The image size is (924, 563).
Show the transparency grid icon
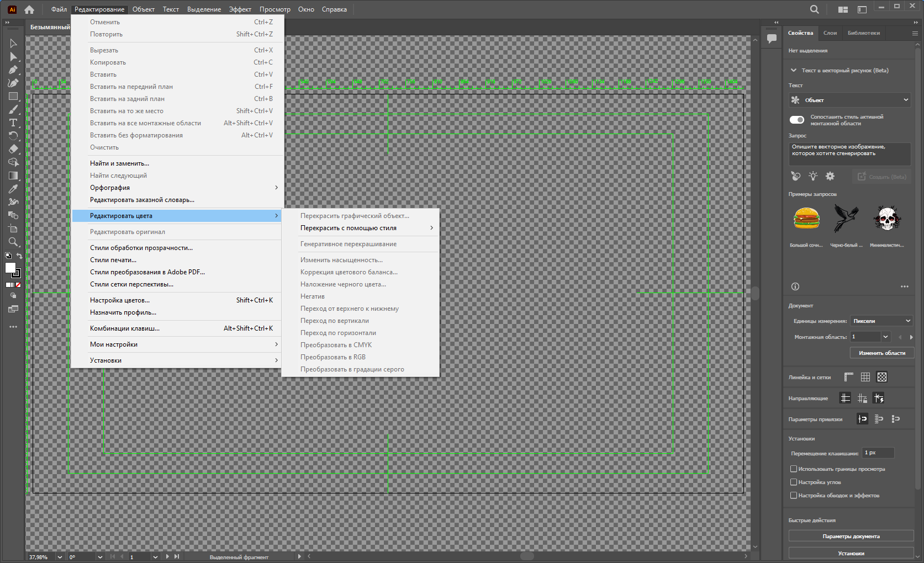tap(882, 377)
